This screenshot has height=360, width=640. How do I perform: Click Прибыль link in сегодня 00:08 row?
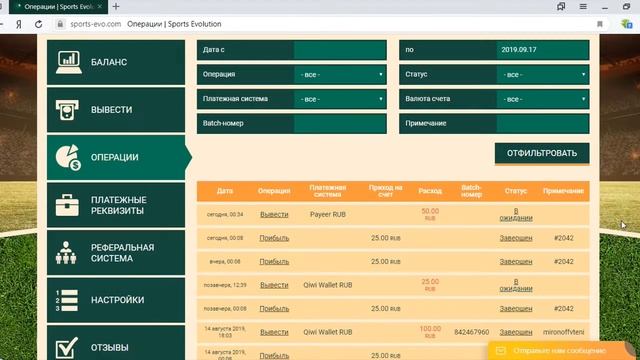point(274,238)
